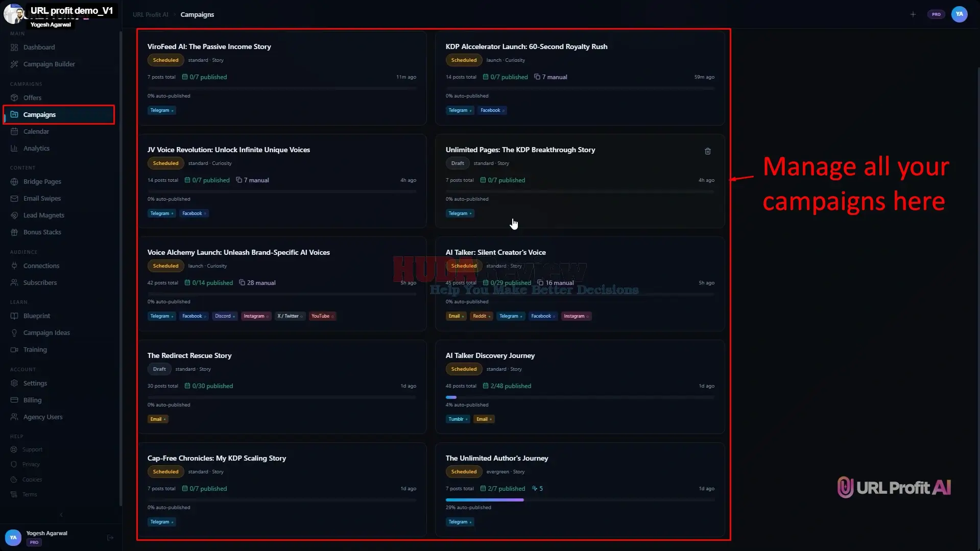
Task: Open the Terms link in sidebar
Action: [x=30, y=494]
